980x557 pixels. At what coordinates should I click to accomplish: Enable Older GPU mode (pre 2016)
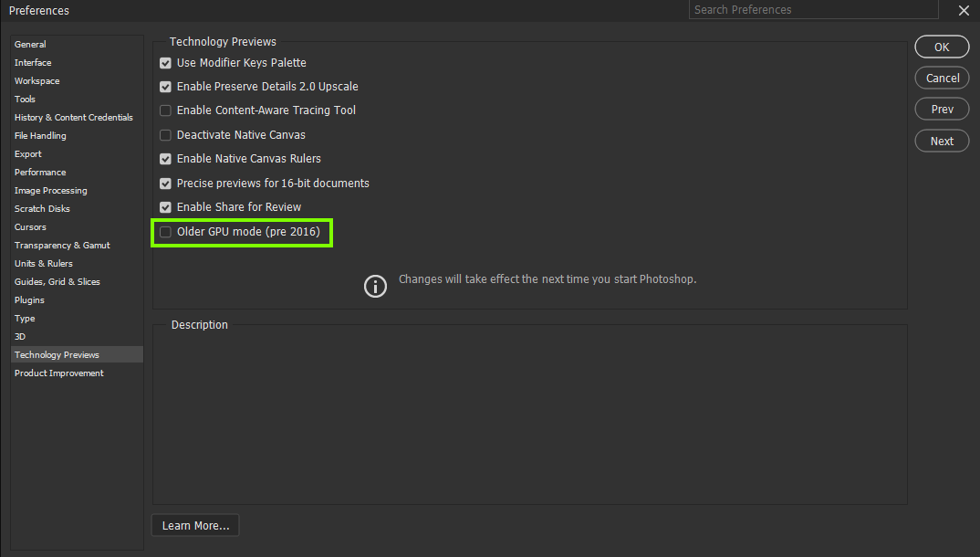[165, 232]
